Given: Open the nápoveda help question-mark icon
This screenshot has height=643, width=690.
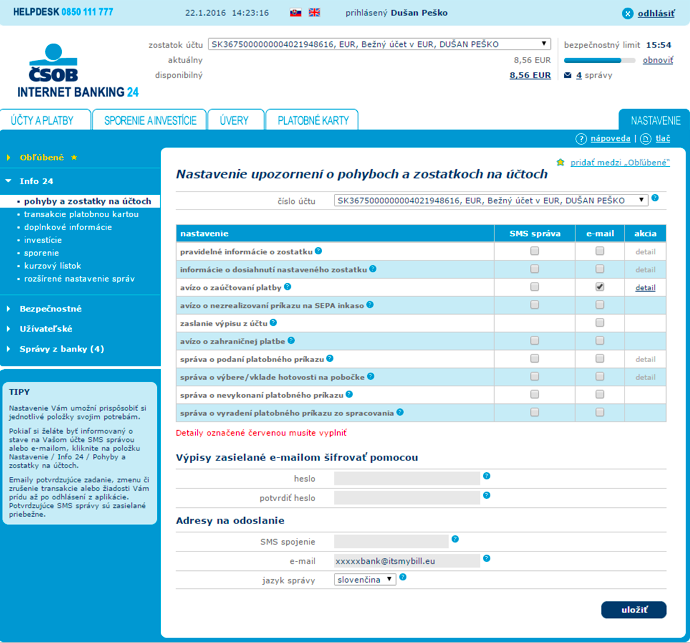Looking at the screenshot, I should coord(581,138).
